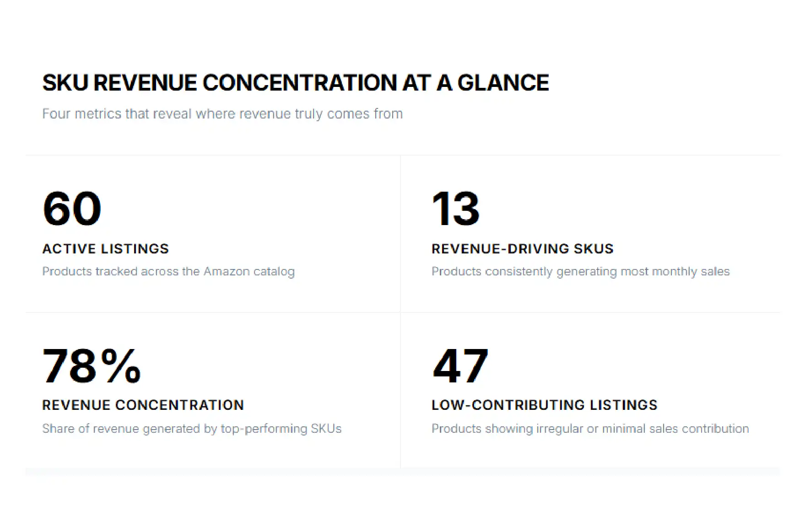Select the irregular or minimal sales description
The width and height of the screenshot is (805, 532).
pyautogui.click(x=590, y=429)
